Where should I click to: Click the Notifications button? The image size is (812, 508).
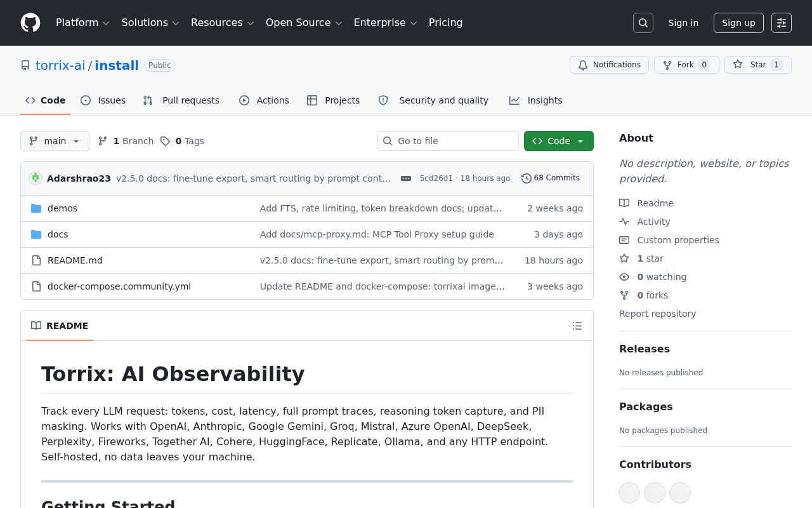click(x=609, y=65)
